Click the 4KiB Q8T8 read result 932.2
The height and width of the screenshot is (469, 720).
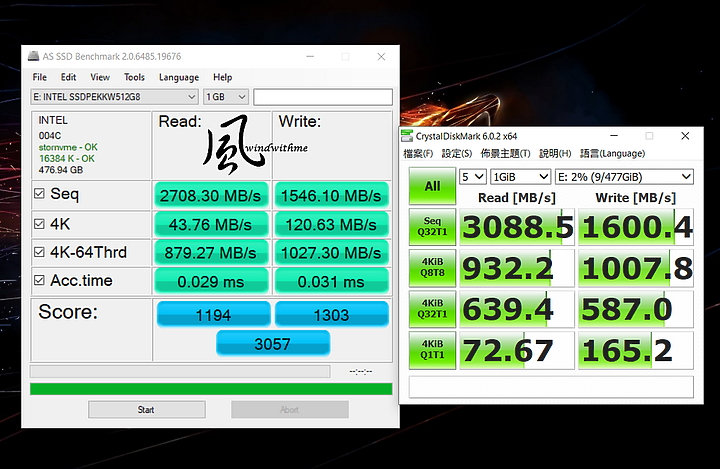click(517, 268)
